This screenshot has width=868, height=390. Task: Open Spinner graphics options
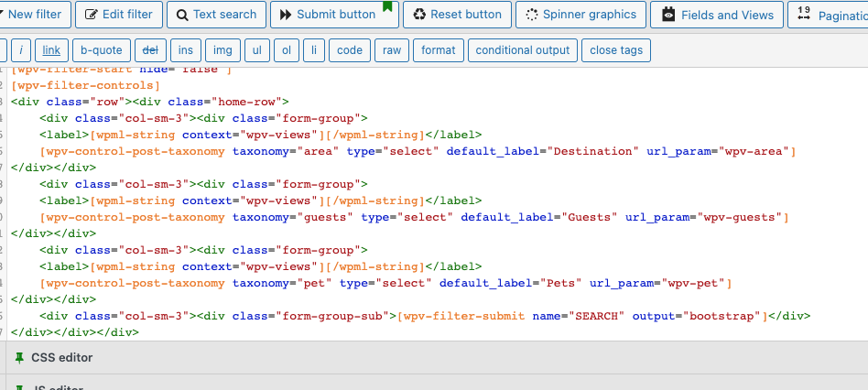pyautogui.click(x=580, y=15)
